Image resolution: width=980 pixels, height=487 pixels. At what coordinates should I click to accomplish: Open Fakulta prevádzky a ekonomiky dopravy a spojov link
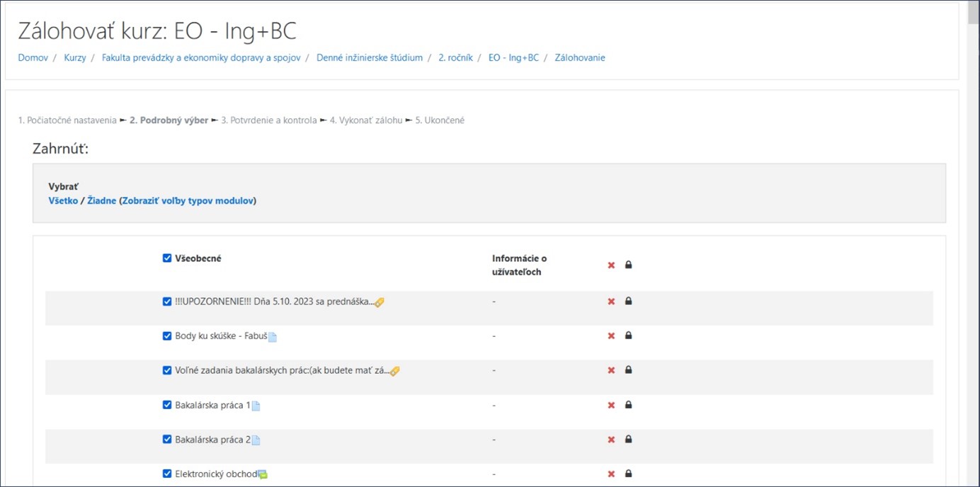(x=201, y=58)
